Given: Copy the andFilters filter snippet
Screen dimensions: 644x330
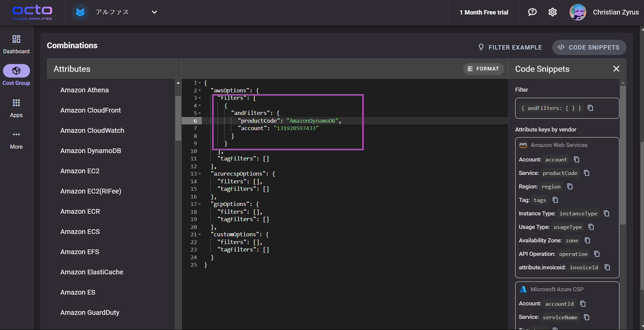Looking at the screenshot, I should 590,108.
